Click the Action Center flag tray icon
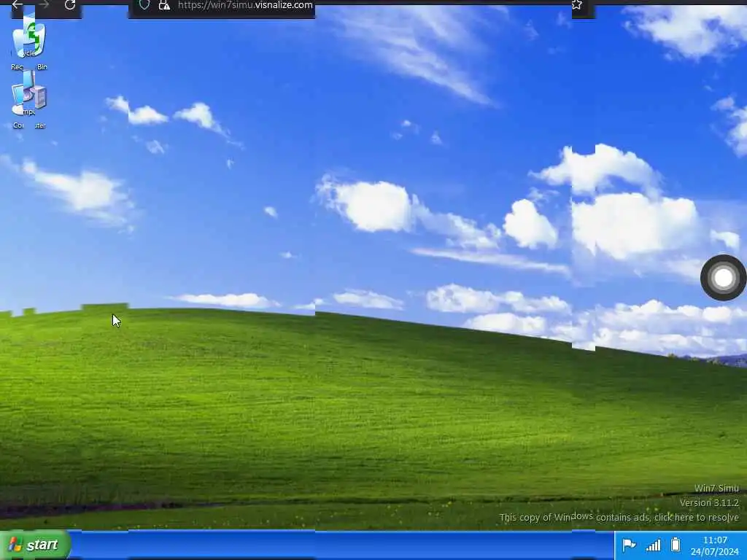747x560 pixels. [x=629, y=544]
